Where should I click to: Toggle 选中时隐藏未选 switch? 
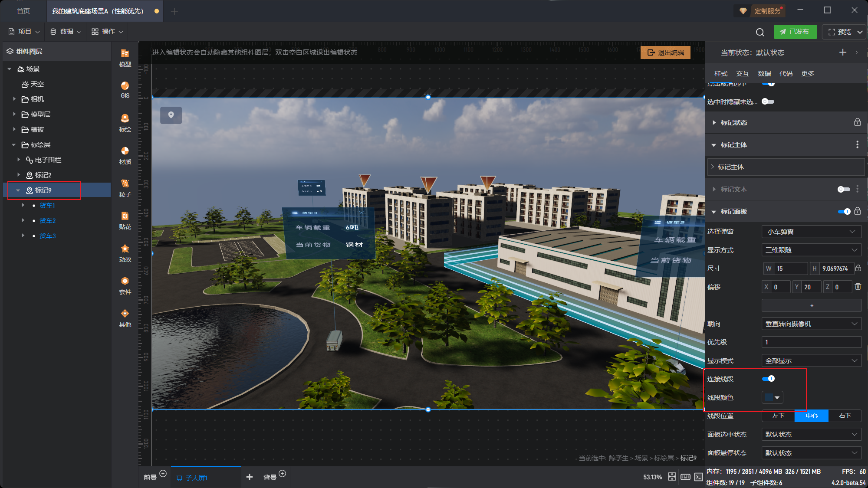coord(768,102)
